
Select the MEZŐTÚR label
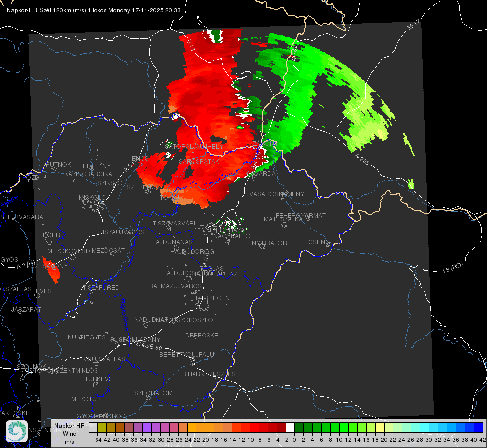(86, 399)
